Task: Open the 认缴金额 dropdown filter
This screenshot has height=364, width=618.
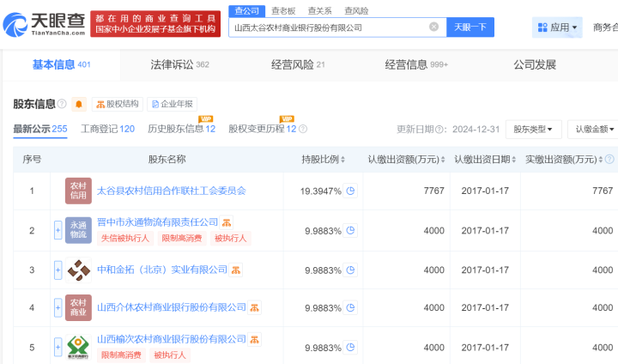Action: point(594,129)
